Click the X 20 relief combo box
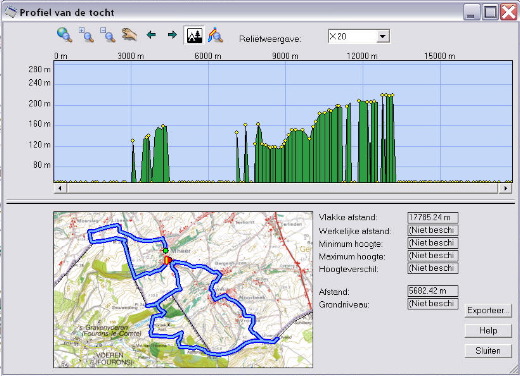520x376 pixels. coord(359,36)
